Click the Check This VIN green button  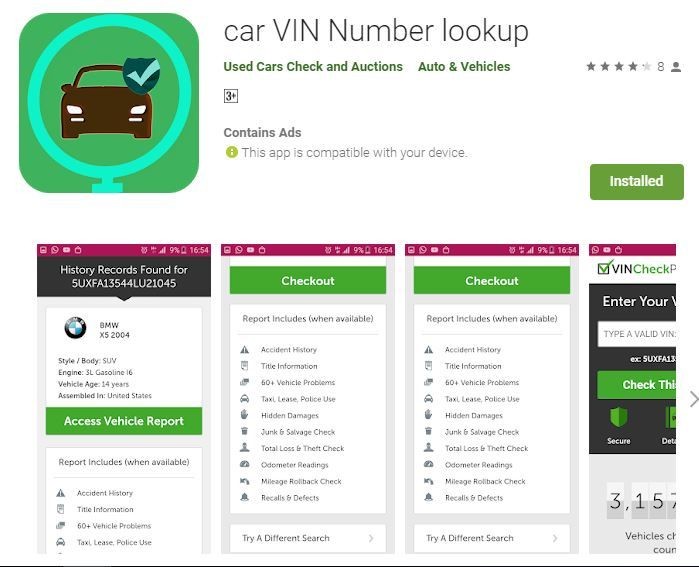pyautogui.click(x=637, y=385)
